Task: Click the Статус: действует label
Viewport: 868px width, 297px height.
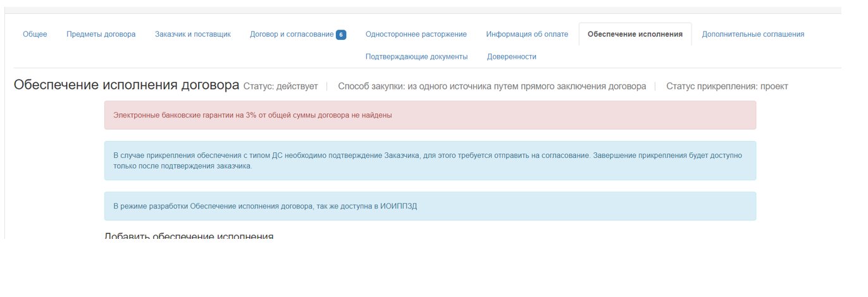Action: [x=280, y=87]
